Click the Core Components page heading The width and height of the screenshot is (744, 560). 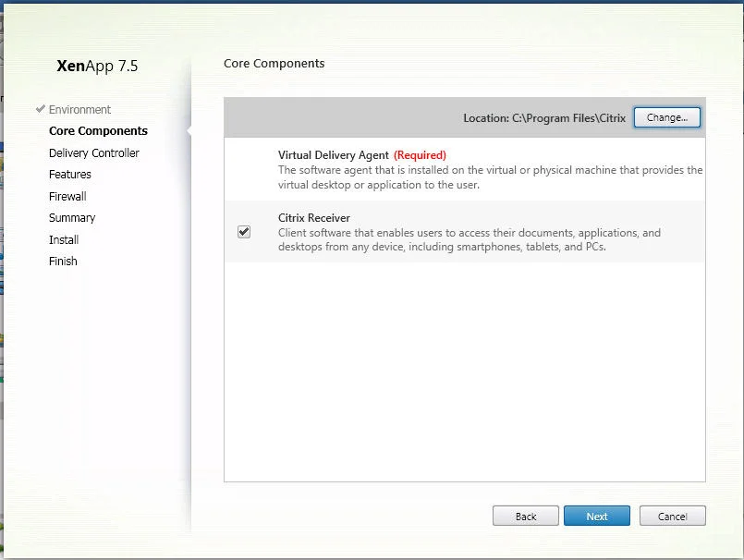coord(274,64)
